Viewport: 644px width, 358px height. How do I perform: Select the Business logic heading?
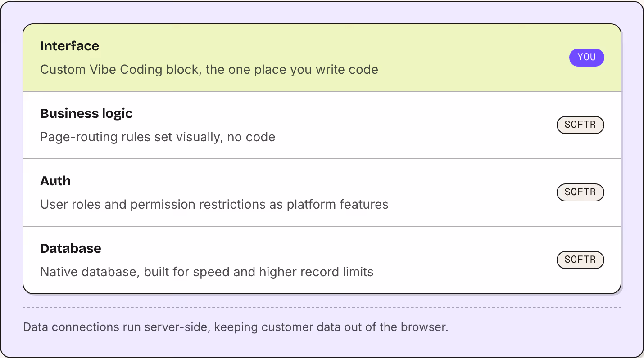(86, 113)
